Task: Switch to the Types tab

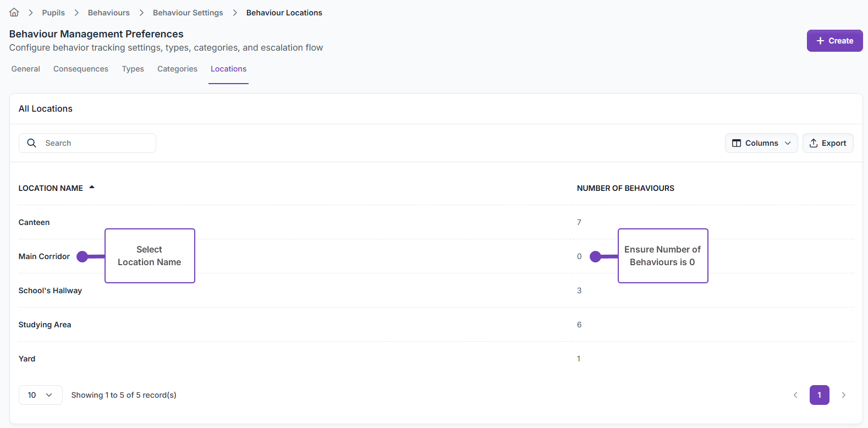Action: click(133, 69)
